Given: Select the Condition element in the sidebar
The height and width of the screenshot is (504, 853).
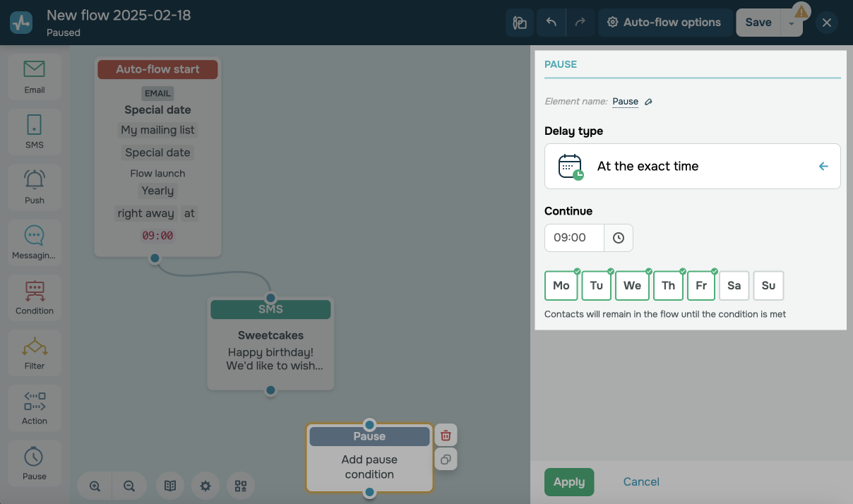Looking at the screenshot, I should (34, 297).
